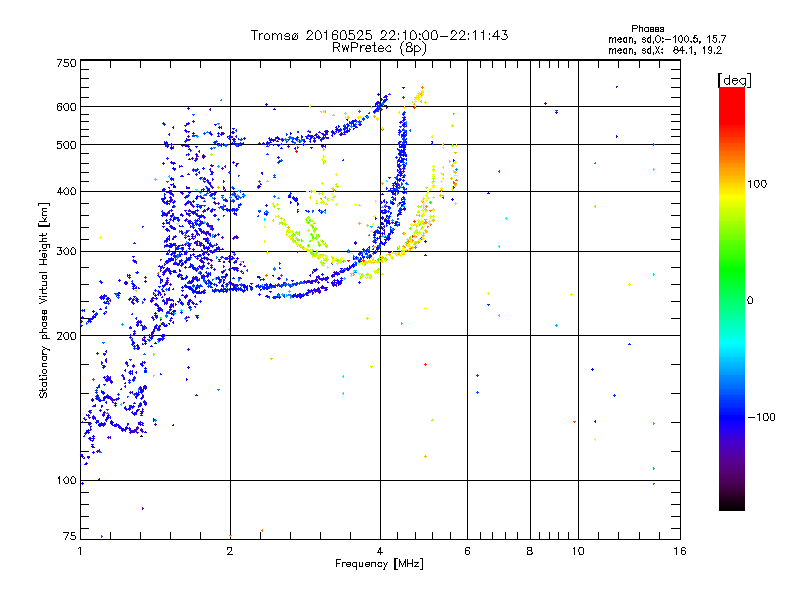Click the x-axis label '2'

[x=230, y=551]
